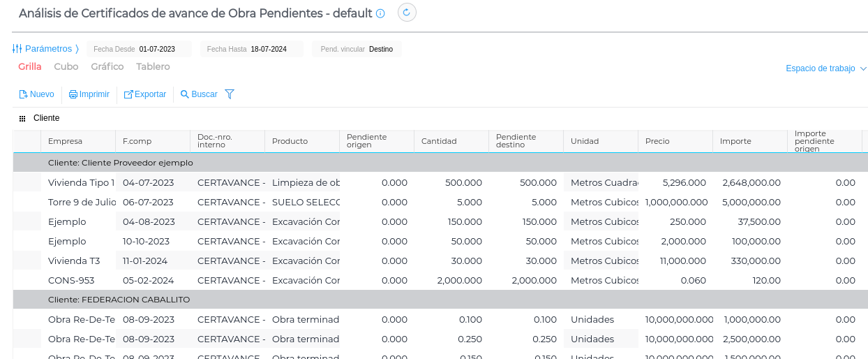Click the Cliente grouping chip

[47, 119]
